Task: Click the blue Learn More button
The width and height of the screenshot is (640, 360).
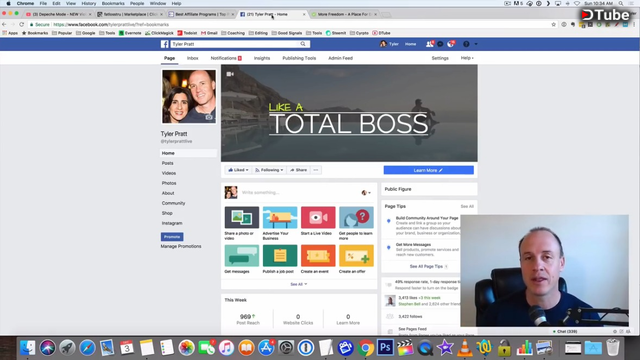Action: (429, 170)
